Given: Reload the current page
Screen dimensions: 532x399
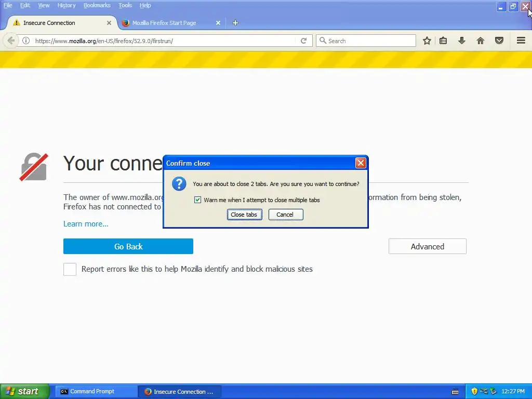Looking at the screenshot, I should (x=303, y=41).
